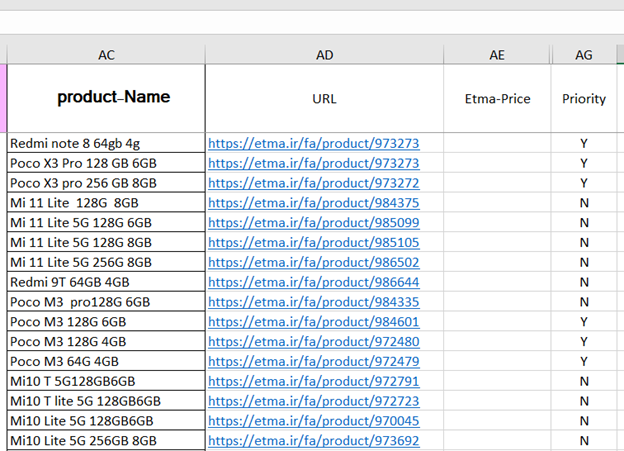This screenshot has width=624, height=451.
Task: Open the link ending in product/972723
Action: (x=314, y=401)
